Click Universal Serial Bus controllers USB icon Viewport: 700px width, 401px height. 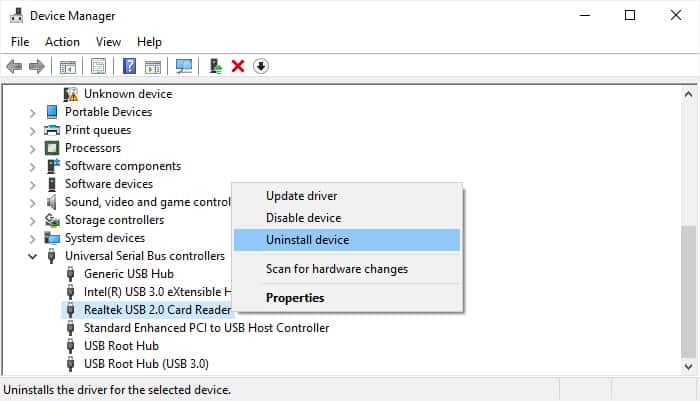tap(52, 256)
